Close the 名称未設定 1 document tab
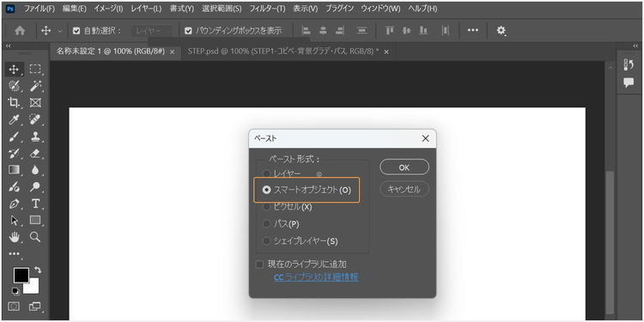Screen dimensions: 644x322 172,52
